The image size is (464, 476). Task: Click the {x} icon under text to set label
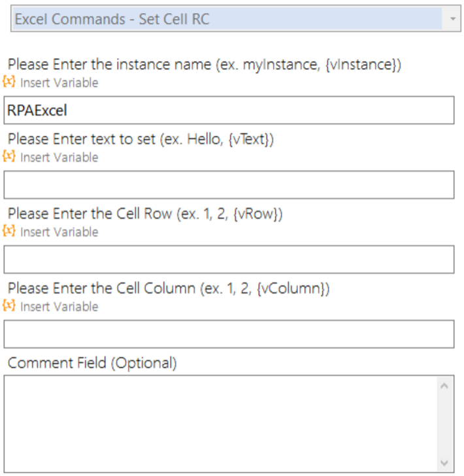[9, 156]
